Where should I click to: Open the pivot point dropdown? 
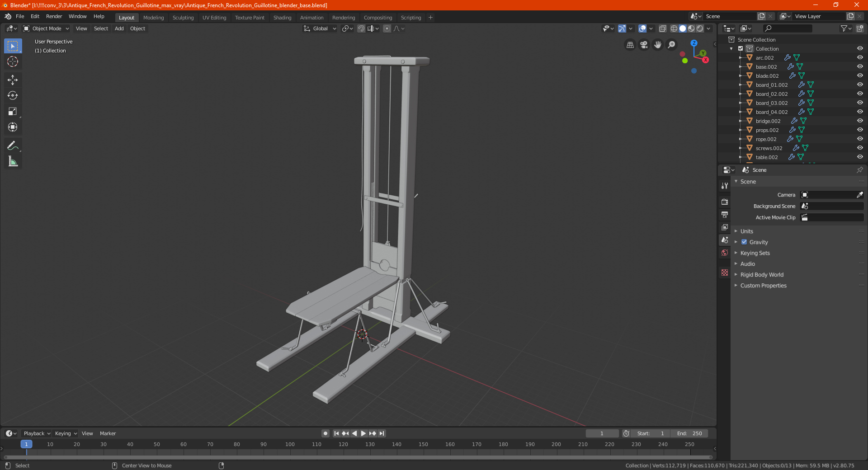tap(348, 28)
